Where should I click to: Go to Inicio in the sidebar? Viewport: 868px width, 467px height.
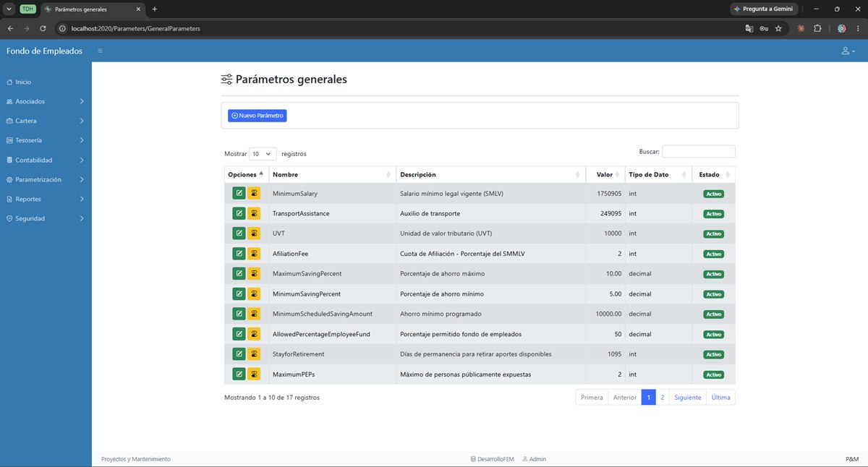46,82
